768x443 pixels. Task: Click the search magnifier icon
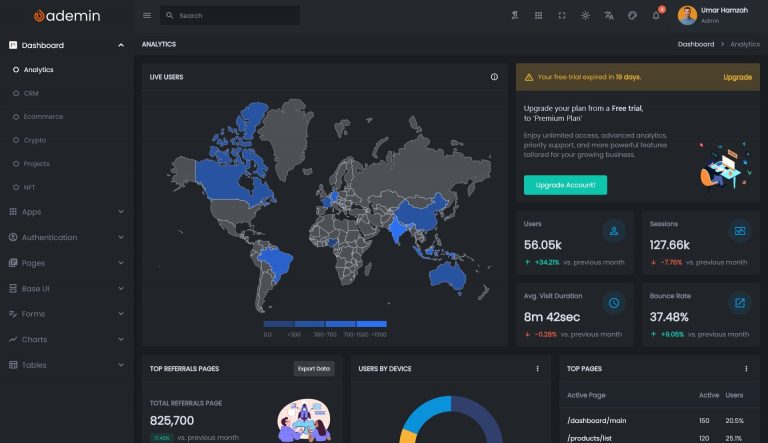click(x=169, y=16)
